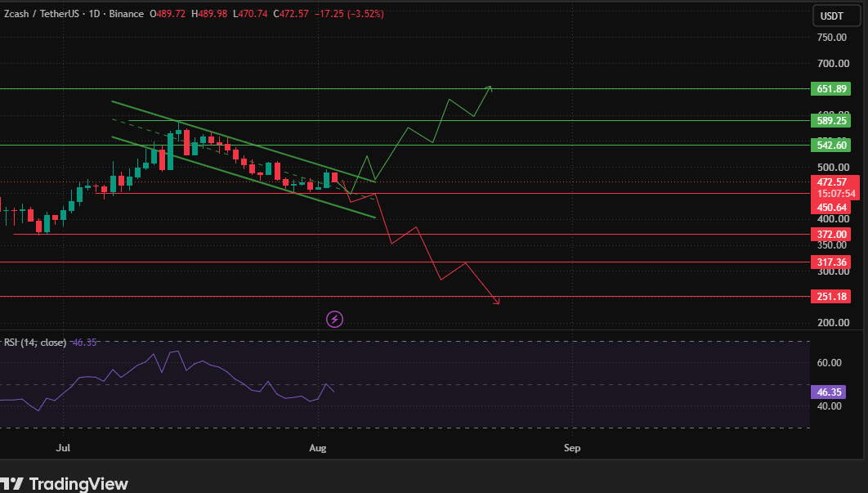Viewport: 868px width, 493px height.
Task: Click the RSI 46.35 value label
Action: (x=829, y=392)
